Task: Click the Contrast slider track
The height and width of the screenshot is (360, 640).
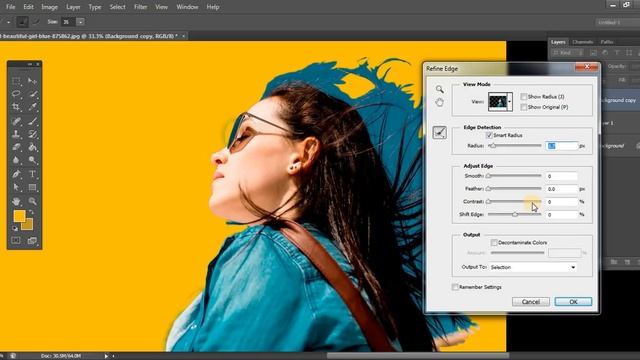Action: pos(515,202)
